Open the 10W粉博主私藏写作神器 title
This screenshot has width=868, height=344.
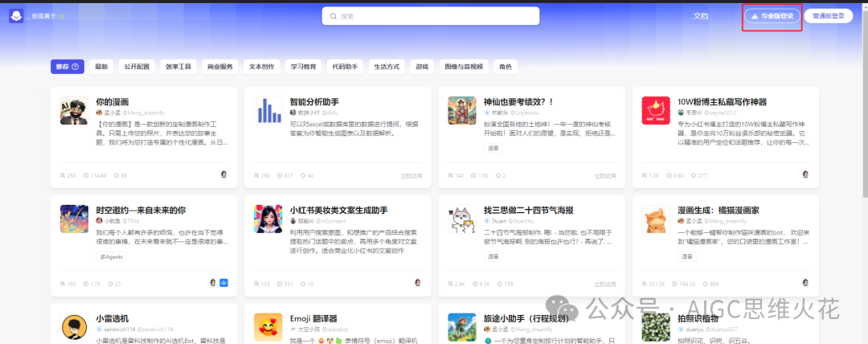pos(722,102)
